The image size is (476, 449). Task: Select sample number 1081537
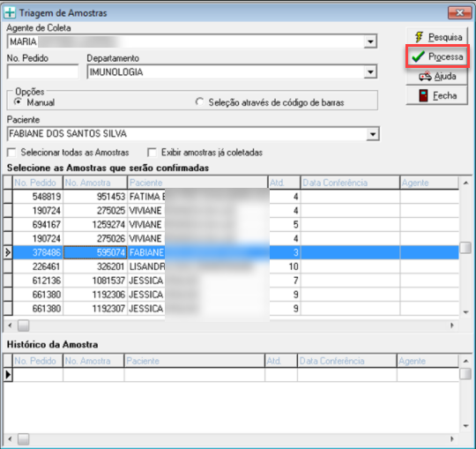(x=95, y=281)
